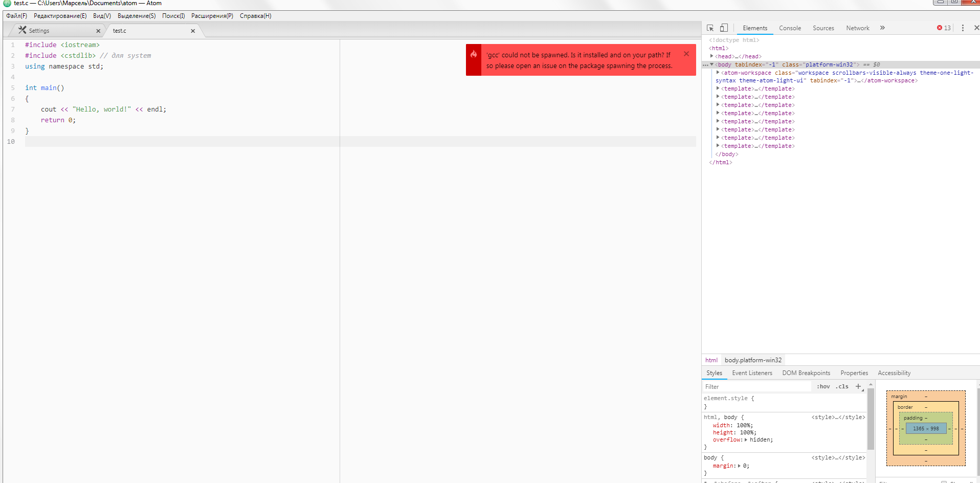Image resolution: width=980 pixels, height=483 pixels.
Task: Open the 13 errors indicator
Action: (x=944, y=28)
